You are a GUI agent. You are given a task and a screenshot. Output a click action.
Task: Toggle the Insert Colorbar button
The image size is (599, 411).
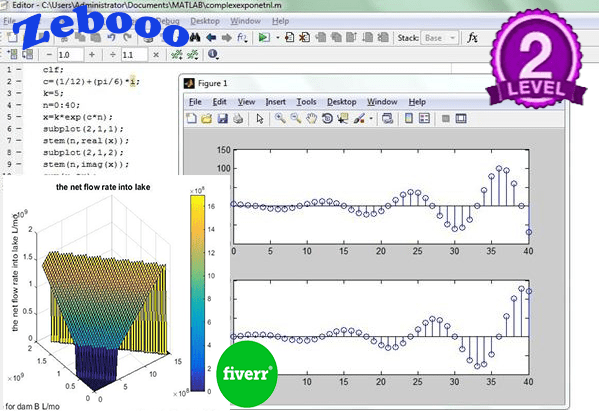(408, 118)
